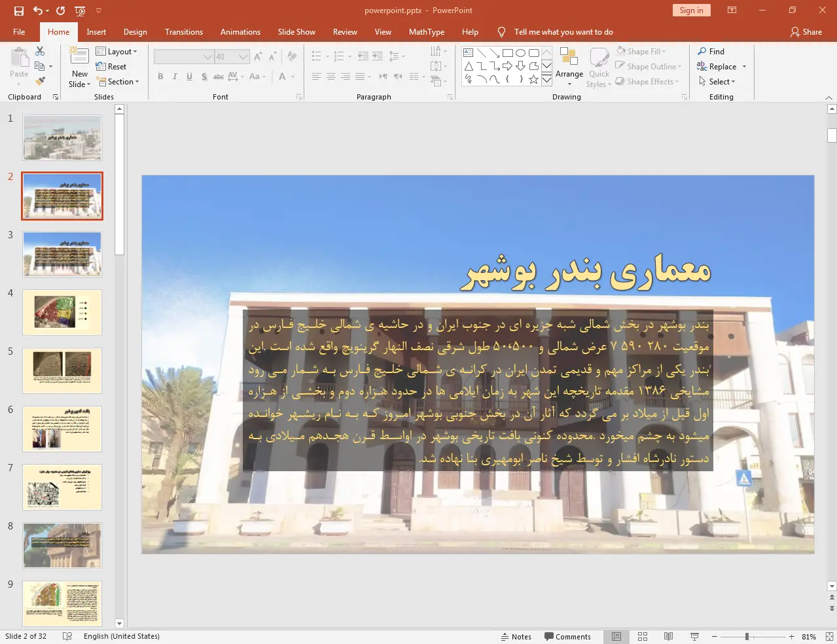
Task: Click the Sign in button
Action: tap(691, 10)
